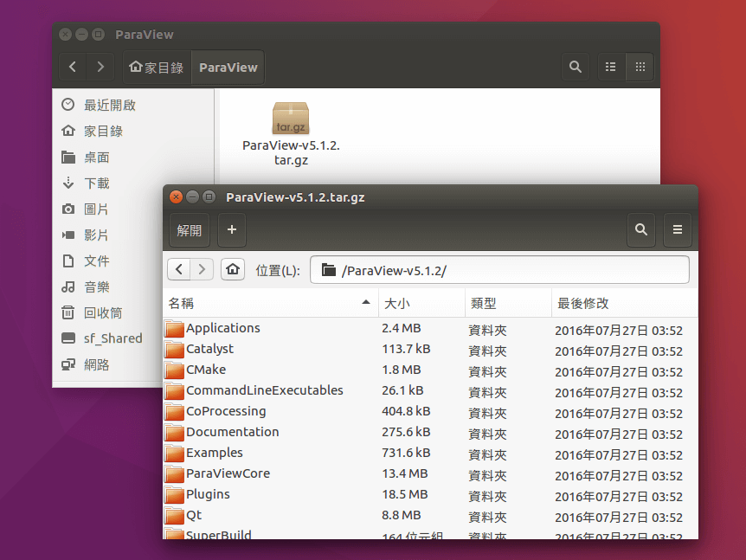746x560 pixels.
Task: Switch file manager to grid view
Action: tap(640, 67)
